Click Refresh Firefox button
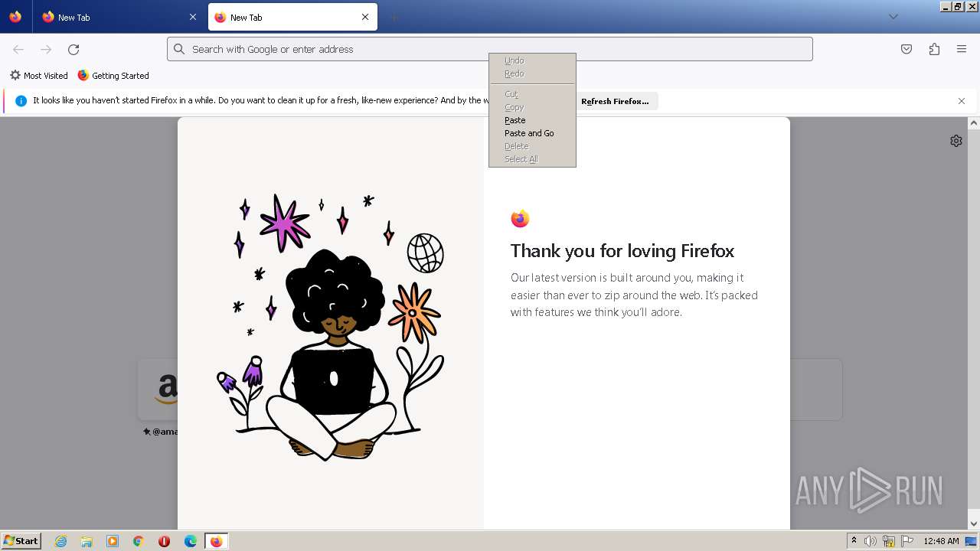The width and height of the screenshot is (980, 551). (x=615, y=101)
